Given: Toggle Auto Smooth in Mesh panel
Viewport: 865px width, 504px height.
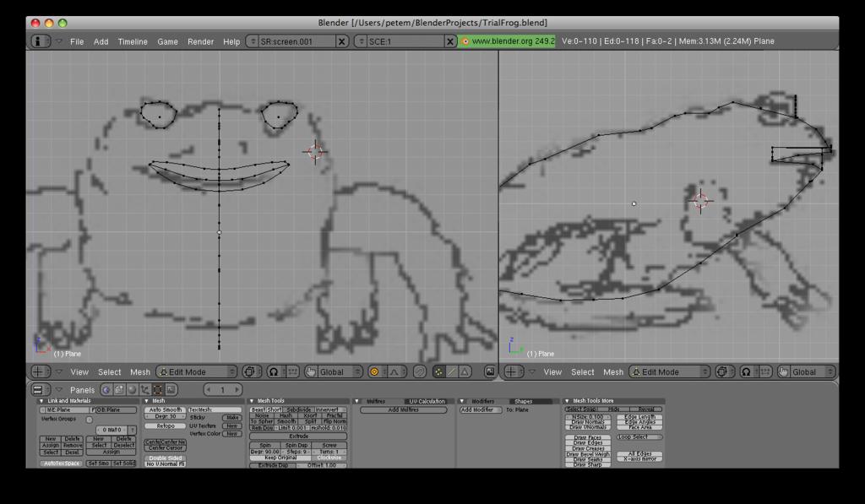Looking at the screenshot, I should tap(166, 409).
